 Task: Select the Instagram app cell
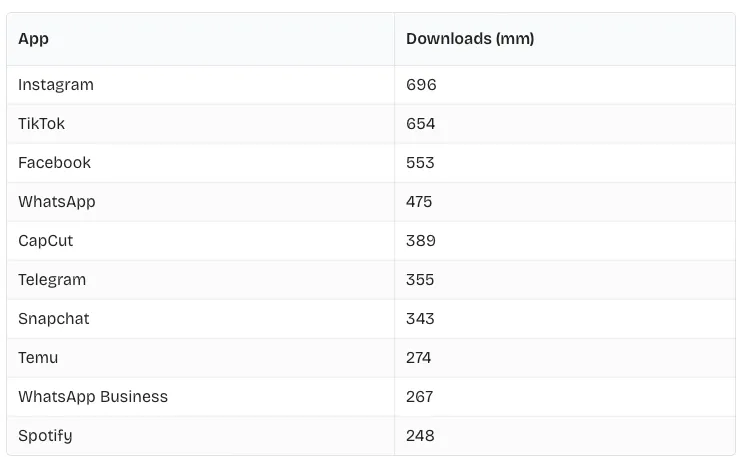(x=56, y=85)
